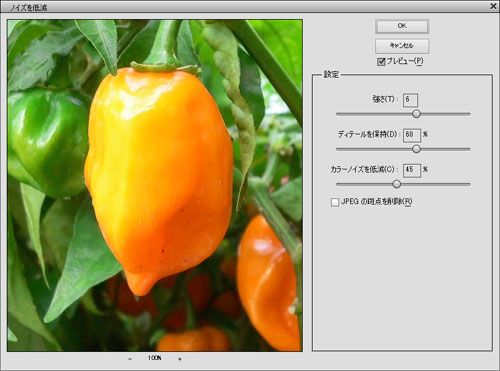Zoom out preview with minus button
Image resolution: width=500 pixels, height=371 pixels.
coord(130,359)
